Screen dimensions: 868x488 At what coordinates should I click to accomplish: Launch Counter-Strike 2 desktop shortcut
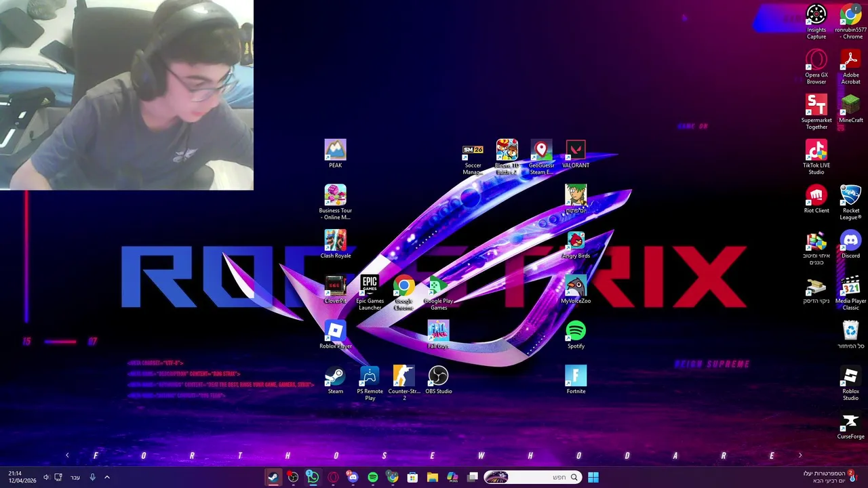pyautogui.click(x=404, y=383)
